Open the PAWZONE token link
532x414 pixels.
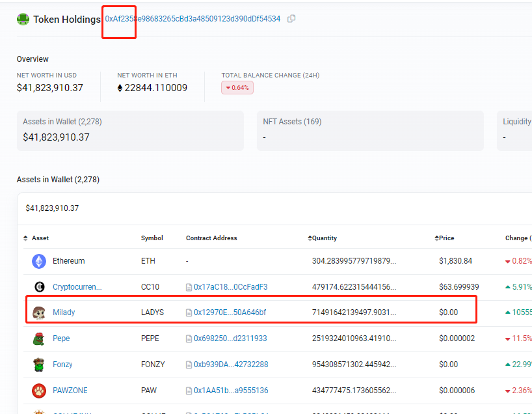[x=70, y=391]
